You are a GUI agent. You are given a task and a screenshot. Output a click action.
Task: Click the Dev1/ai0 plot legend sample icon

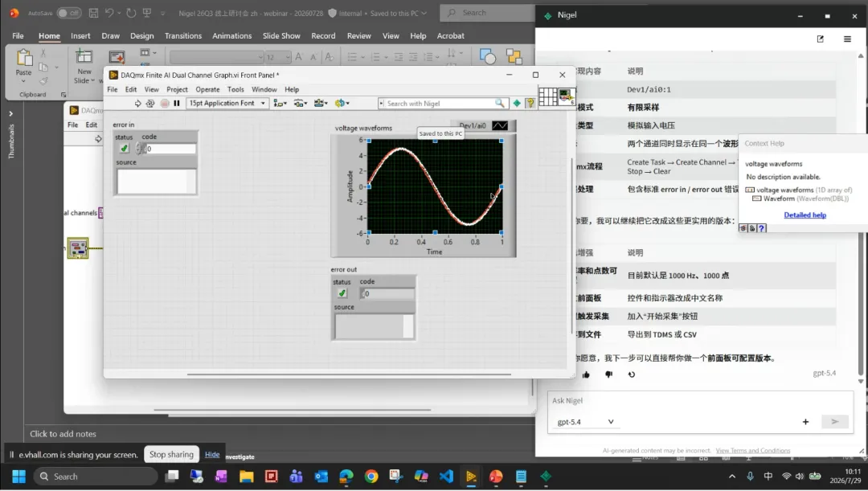point(500,125)
